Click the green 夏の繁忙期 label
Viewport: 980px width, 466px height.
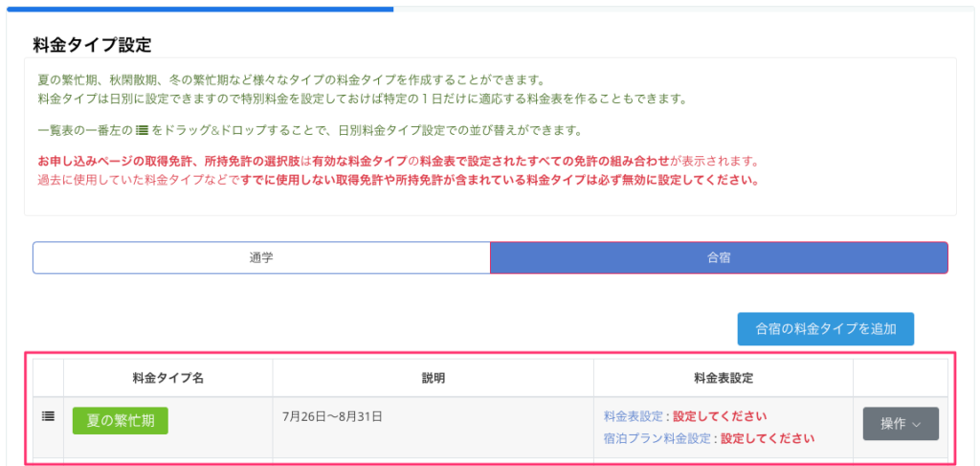[x=121, y=420]
